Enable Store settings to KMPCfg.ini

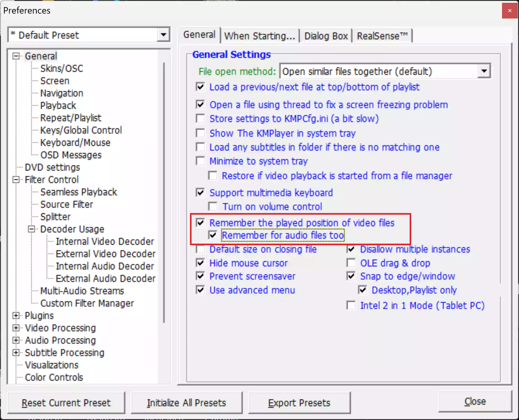(x=200, y=119)
